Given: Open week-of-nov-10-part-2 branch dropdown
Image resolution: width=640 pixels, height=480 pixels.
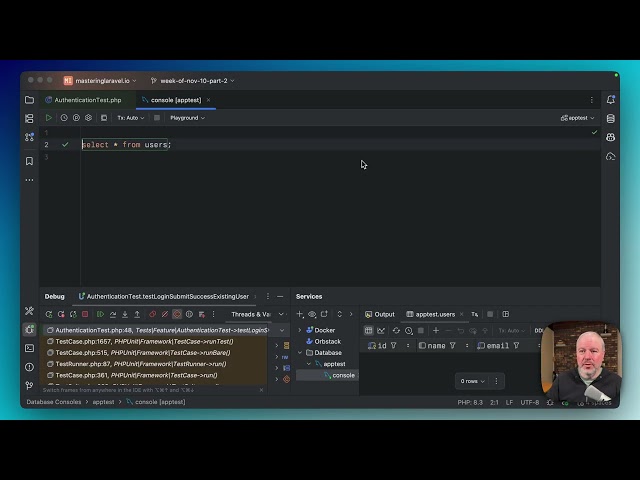Looking at the screenshot, I should pyautogui.click(x=193, y=81).
